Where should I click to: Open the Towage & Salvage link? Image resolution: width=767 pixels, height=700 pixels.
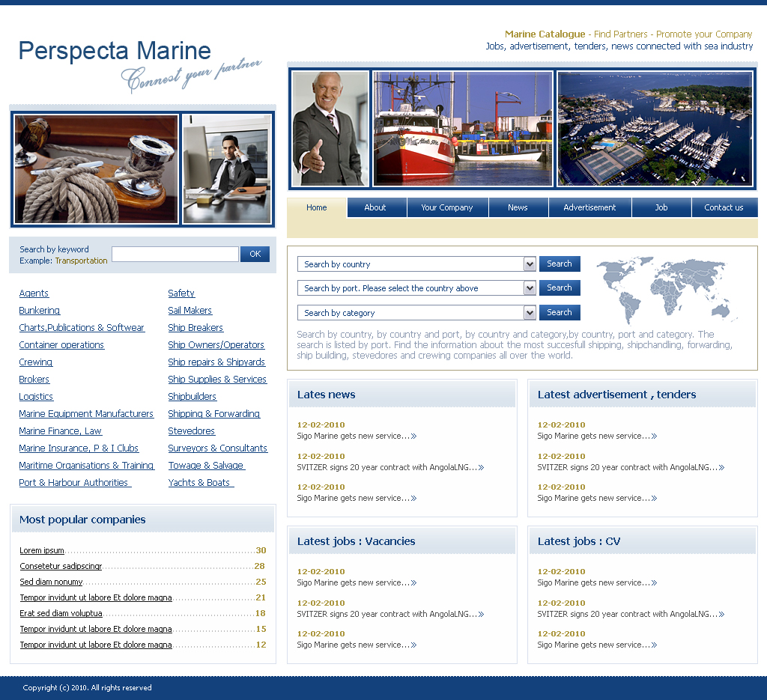pyautogui.click(x=207, y=466)
